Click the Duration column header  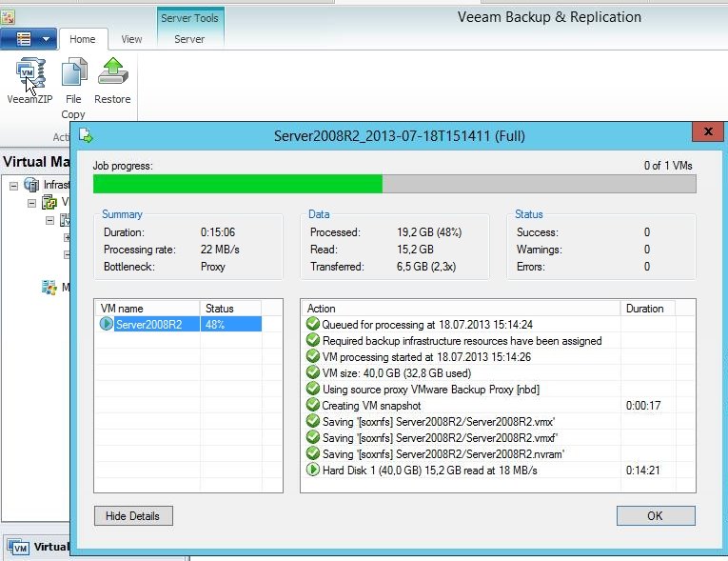(647, 309)
